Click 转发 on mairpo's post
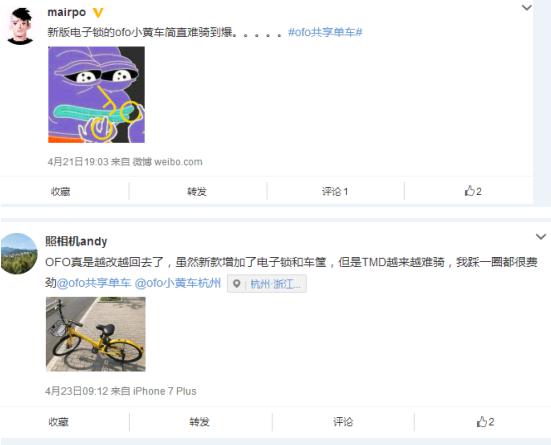This screenshot has height=445, width=551. pos(197,192)
